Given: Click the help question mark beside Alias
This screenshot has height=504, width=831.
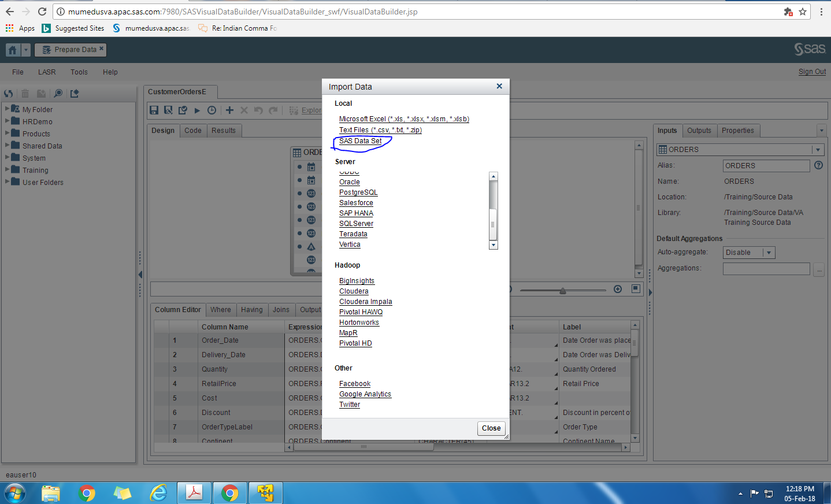Looking at the screenshot, I should point(819,165).
